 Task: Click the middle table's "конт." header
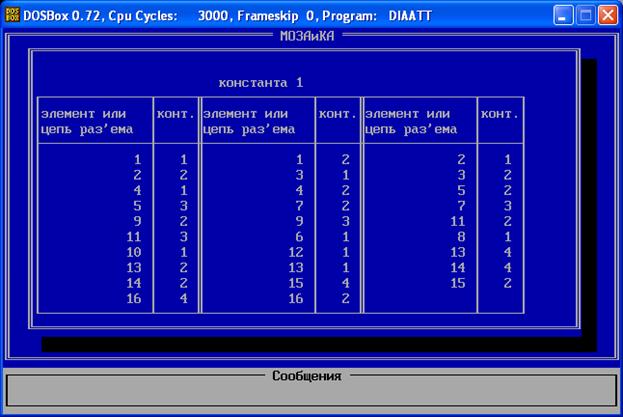point(337,114)
